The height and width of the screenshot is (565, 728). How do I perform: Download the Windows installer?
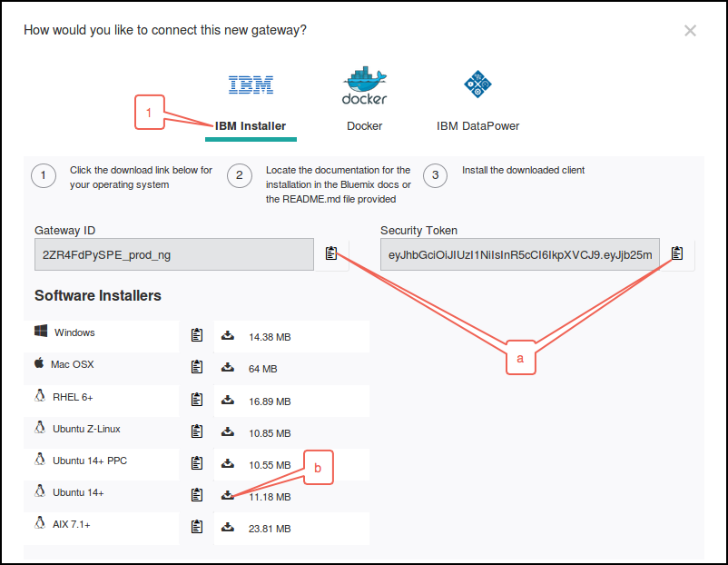[x=228, y=335]
